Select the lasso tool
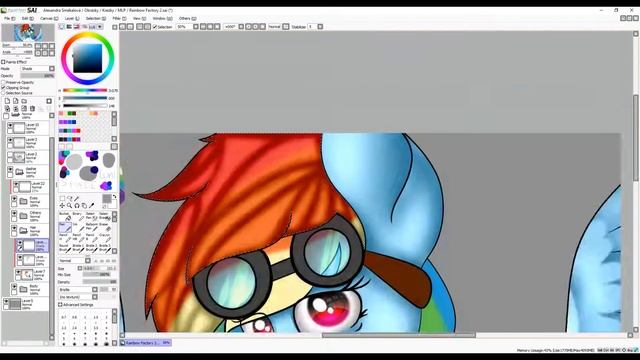The image size is (640, 360). pos(69,199)
